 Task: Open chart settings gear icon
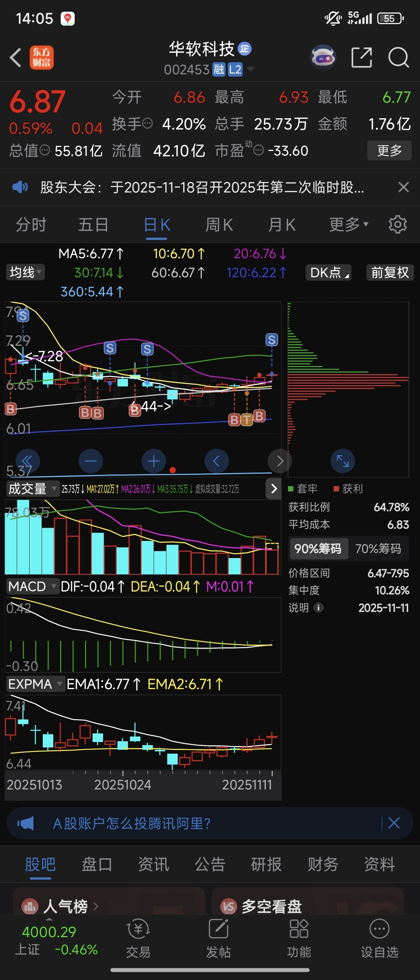point(398,224)
